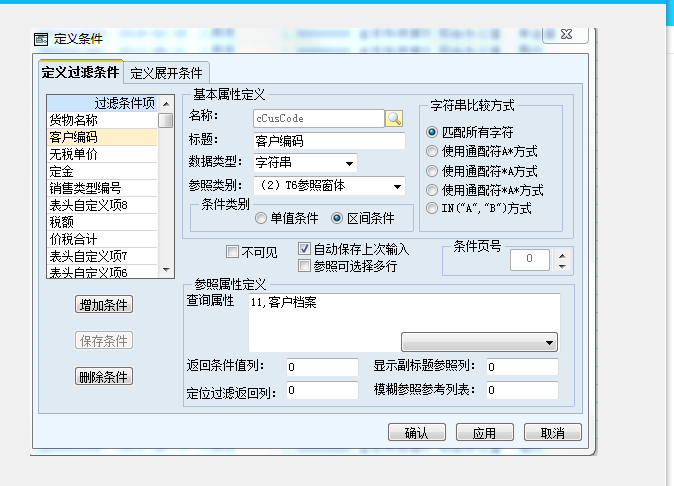Switch to 定义过滤条件 tab
The image size is (674, 486).
click(x=80, y=72)
